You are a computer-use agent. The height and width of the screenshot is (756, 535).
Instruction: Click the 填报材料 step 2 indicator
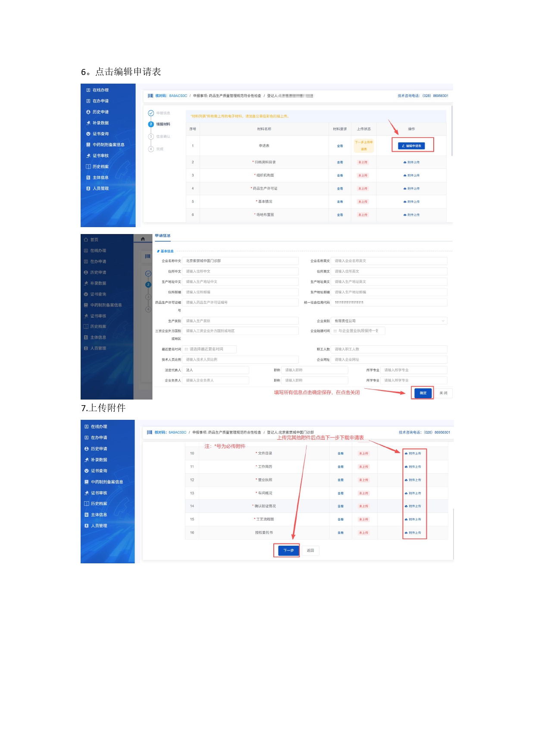151,124
